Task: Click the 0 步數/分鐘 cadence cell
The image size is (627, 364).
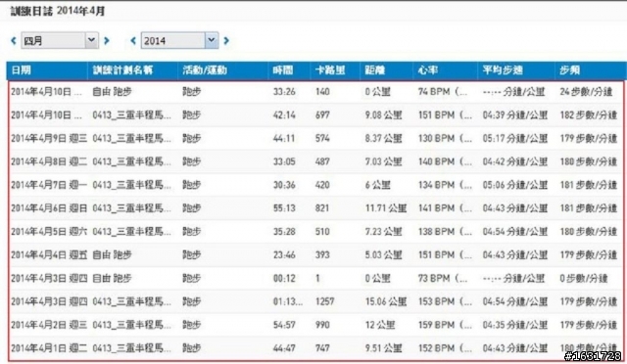Action: pos(584,278)
